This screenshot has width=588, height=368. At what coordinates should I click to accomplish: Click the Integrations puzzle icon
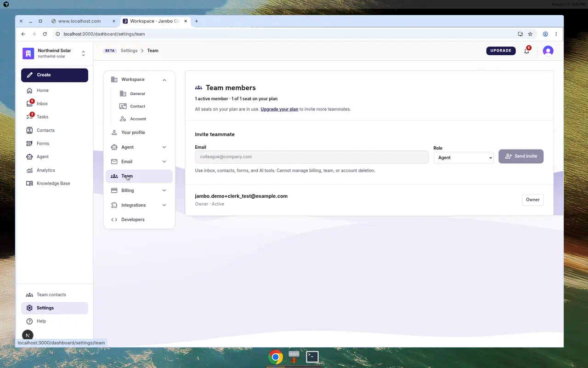pyautogui.click(x=114, y=205)
